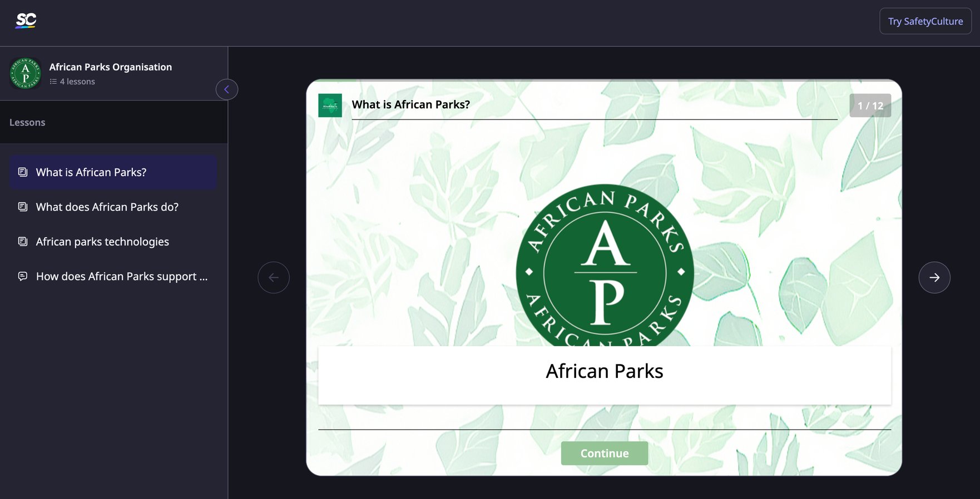Click the African Parks Organisation course logo
980x499 pixels.
point(25,73)
